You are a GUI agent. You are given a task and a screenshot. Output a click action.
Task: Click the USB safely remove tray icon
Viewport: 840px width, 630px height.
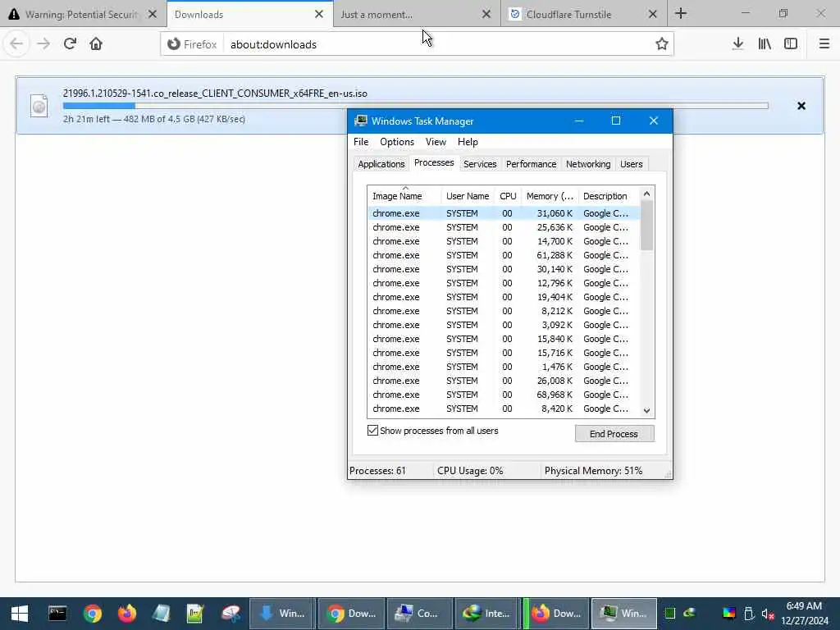tap(749, 614)
